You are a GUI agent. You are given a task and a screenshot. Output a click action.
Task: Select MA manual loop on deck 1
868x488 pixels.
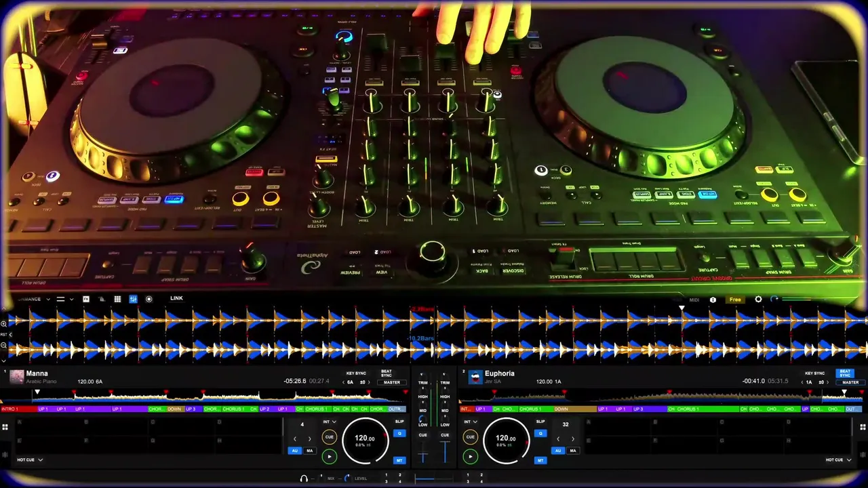pos(310,451)
